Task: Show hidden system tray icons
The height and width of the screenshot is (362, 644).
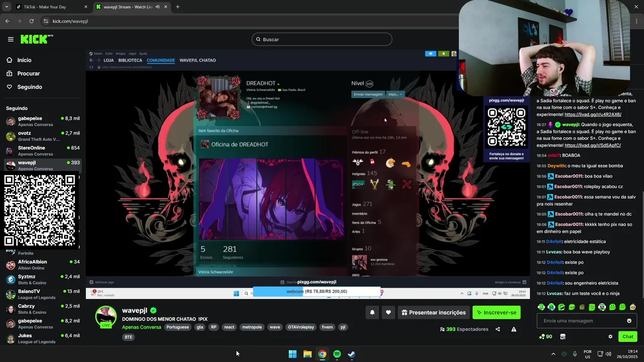Action: pyautogui.click(x=553, y=354)
